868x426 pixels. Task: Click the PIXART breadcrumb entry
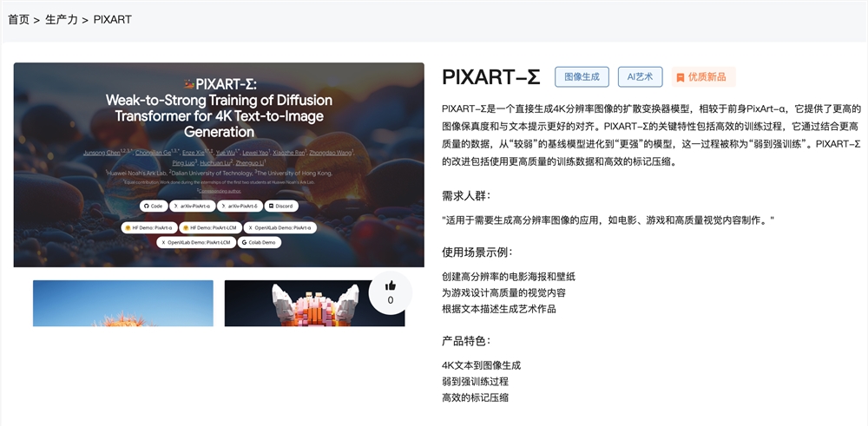(x=112, y=20)
